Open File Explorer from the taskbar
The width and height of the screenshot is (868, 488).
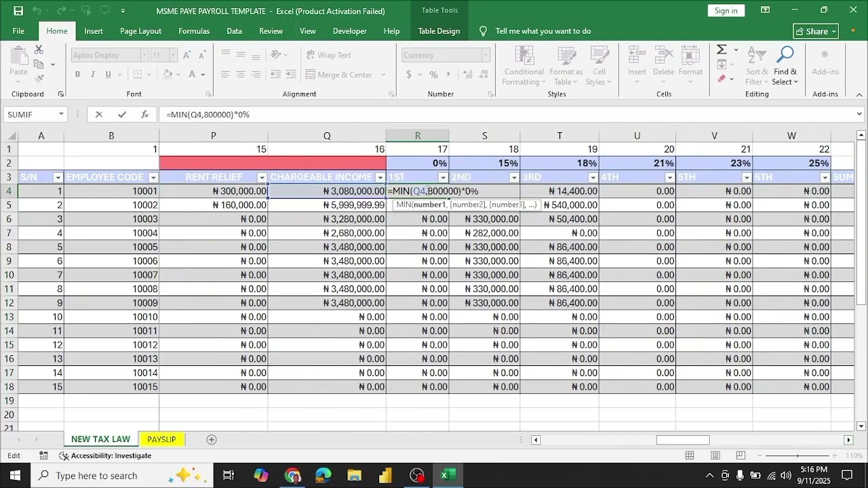click(355, 475)
